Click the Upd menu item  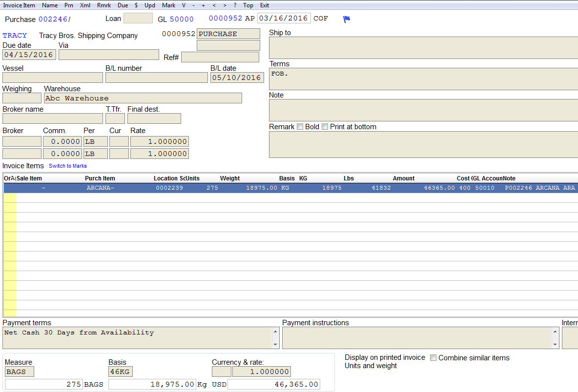pyautogui.click(x=150, y=5)
